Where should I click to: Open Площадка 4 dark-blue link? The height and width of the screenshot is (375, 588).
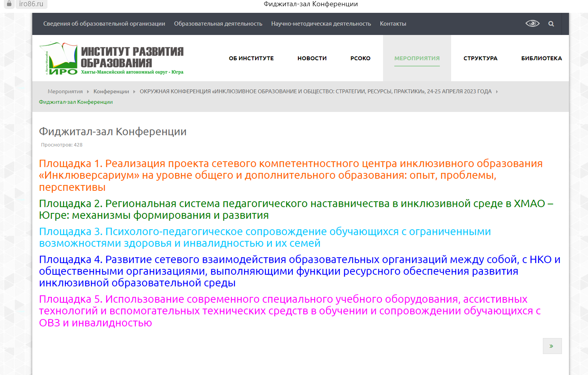299,271
